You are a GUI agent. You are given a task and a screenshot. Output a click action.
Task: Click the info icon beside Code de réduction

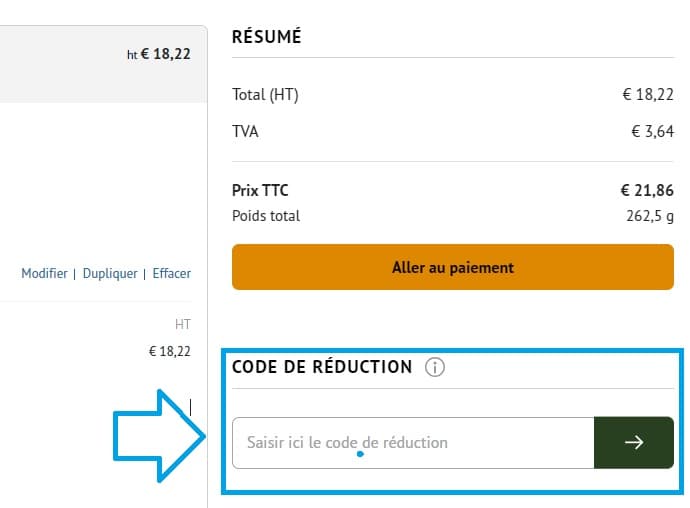(x=434, y=368)
